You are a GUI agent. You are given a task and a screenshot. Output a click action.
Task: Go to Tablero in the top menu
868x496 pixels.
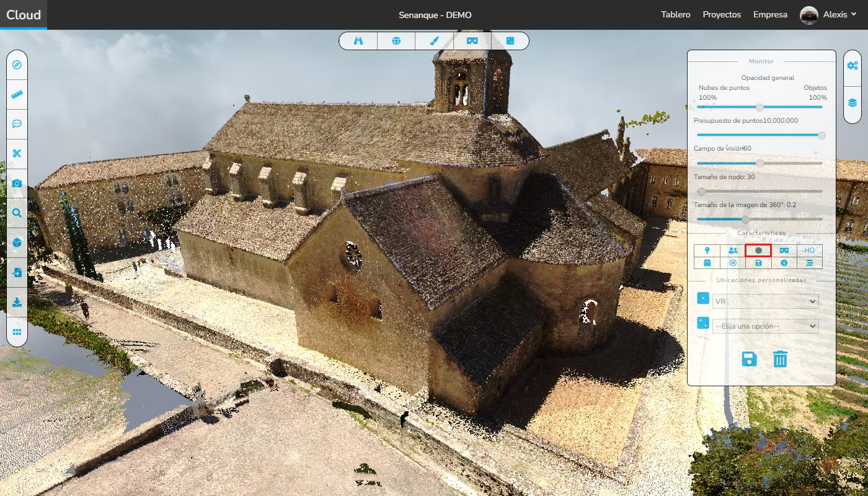tap(676, 15)
